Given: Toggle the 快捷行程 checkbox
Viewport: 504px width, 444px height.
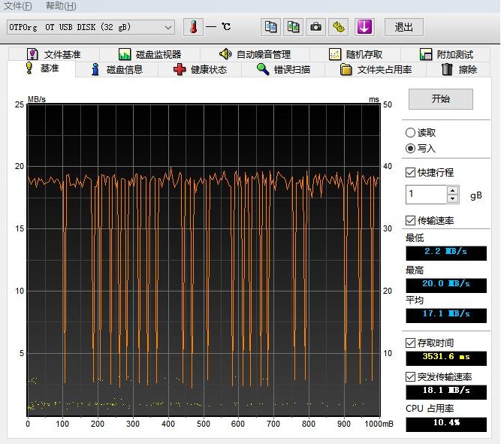Looking at the screenshot, I should [410, 172].
